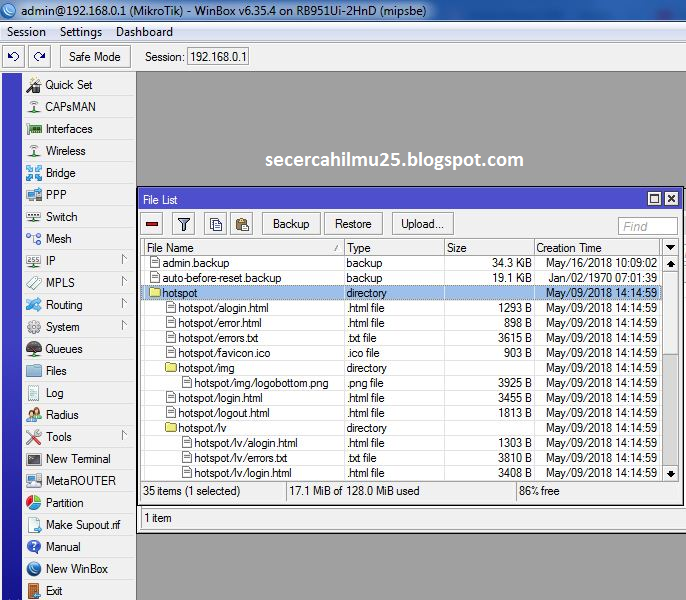
Task: Select hotspot/lv directory row
Action: 401,428
